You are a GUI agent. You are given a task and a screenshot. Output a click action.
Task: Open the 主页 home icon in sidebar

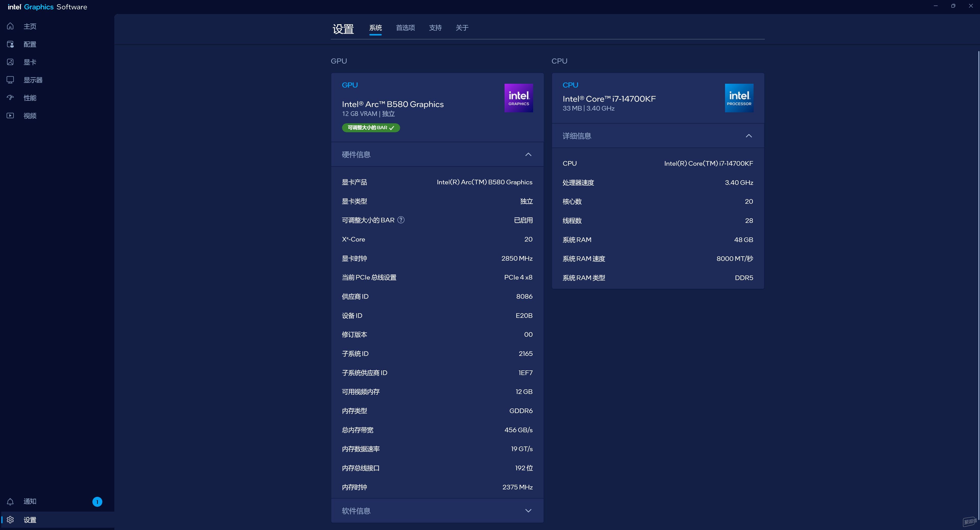10,26
